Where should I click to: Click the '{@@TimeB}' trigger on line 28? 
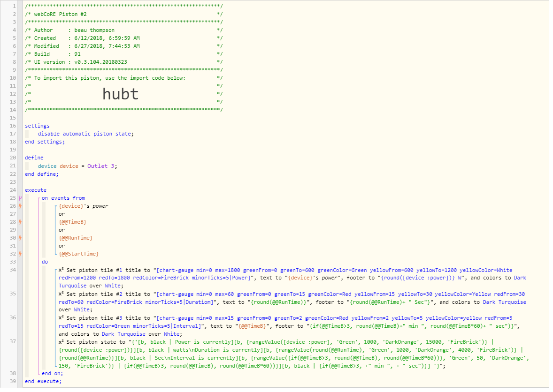pos(73,223)
